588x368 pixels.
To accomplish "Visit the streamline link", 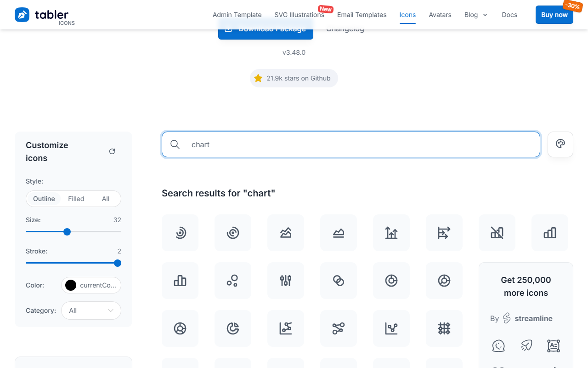I will pos(528,318).
